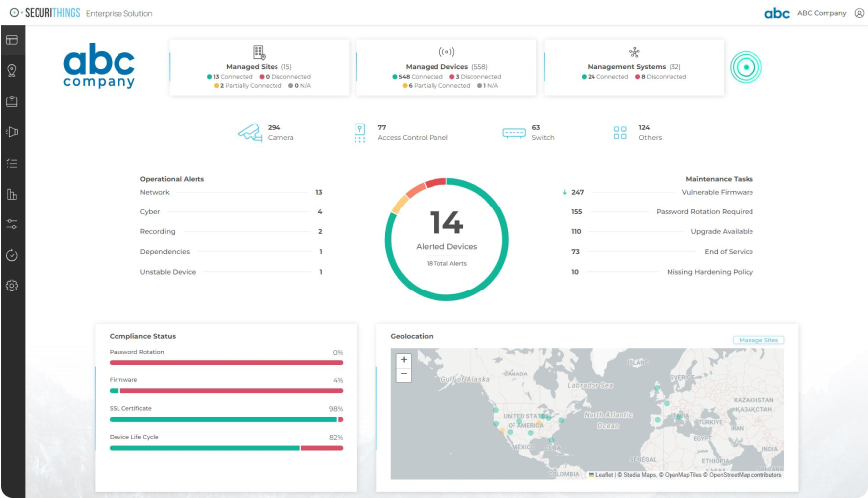Click the Managed Sites building icon
Image resolution: width=868 pixels, height=498 pixels.
pyautogui.click(x=259, y=52)
